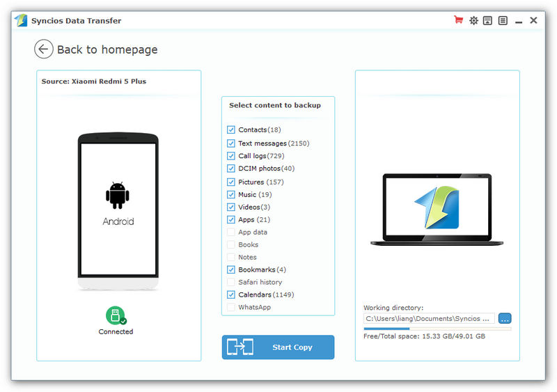Uncheck the Music (19) checkbox

[231, 194]
